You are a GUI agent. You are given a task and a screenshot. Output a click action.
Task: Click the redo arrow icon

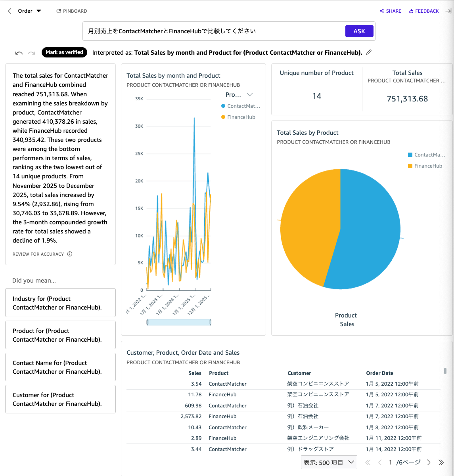[x=31, y=52]
